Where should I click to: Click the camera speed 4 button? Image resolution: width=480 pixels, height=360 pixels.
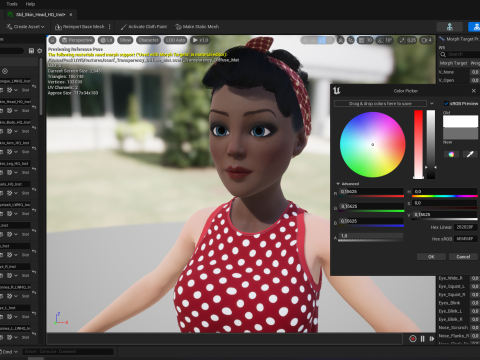click(427, 40)
